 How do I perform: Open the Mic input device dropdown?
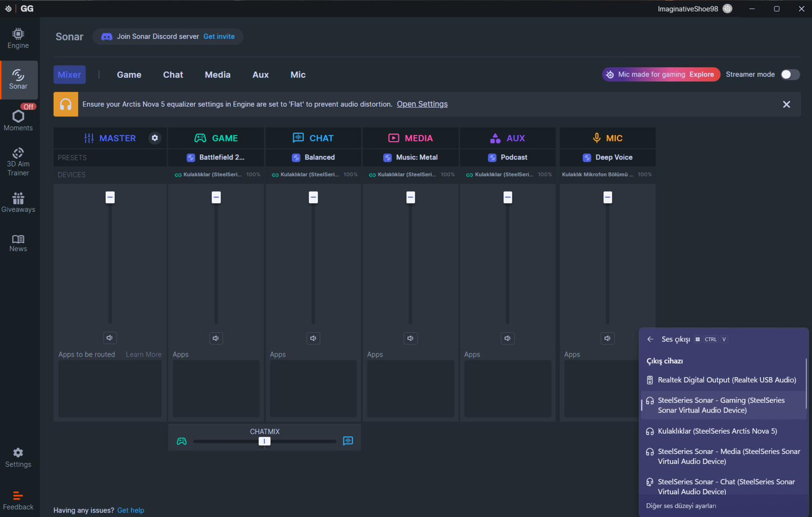point(607,174)
